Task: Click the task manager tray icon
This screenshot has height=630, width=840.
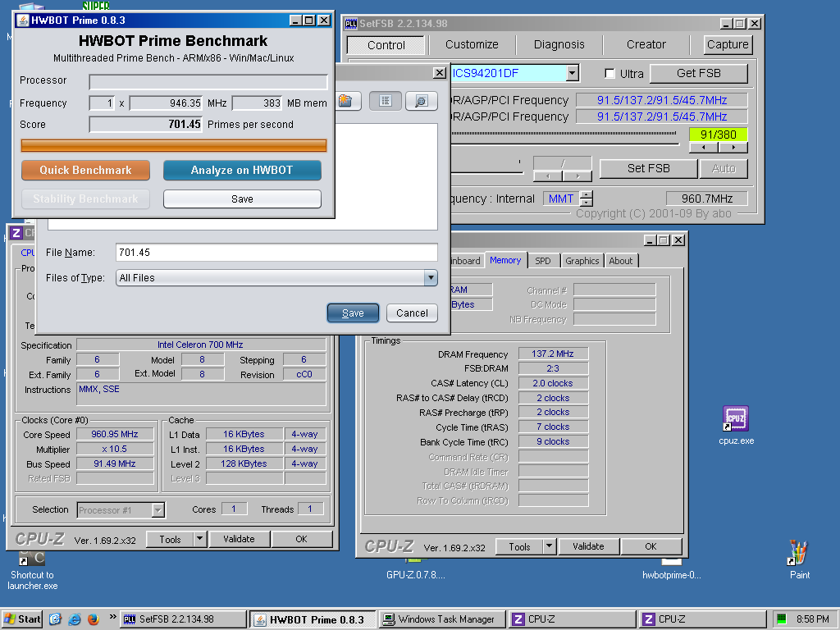Action: (x=782, y=619)
